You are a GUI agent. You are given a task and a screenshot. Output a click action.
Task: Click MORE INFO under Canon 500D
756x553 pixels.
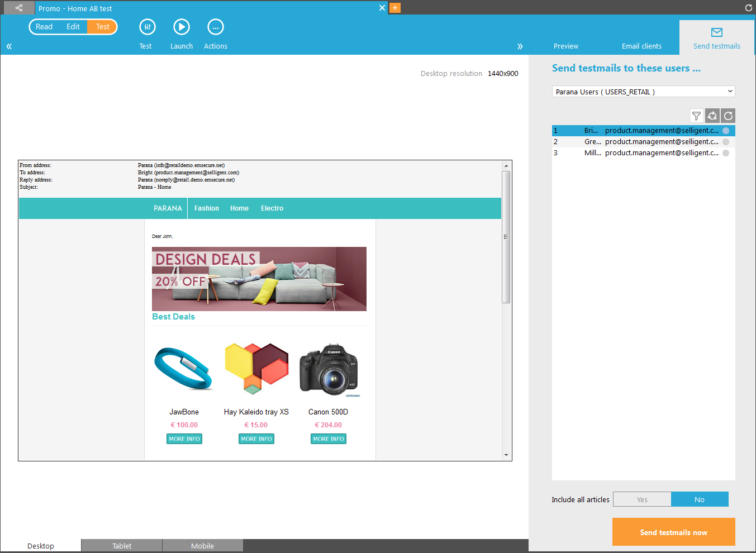[x=329, y=439]
